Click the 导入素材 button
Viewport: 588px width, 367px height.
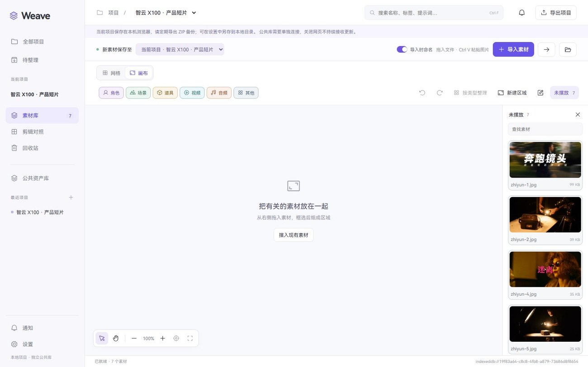coord(513,49)
